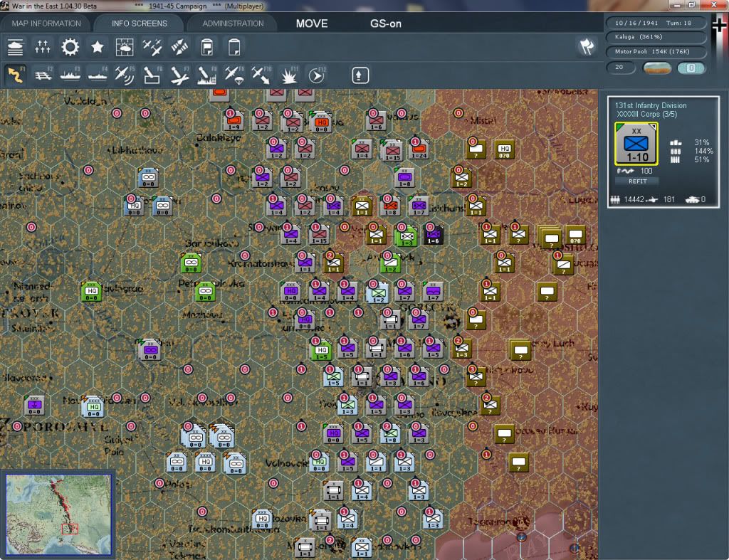
Task: Click the 144% supply value
Action: tap(703, 151)
